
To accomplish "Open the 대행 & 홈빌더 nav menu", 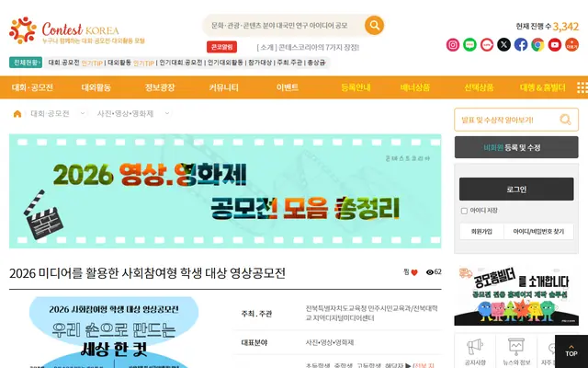I will coord(543,87).
